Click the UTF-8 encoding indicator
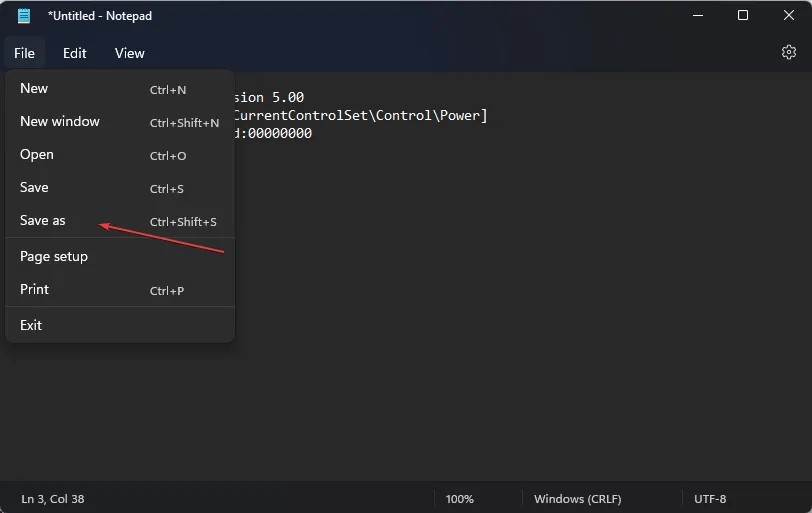 click(x=710, y=499)
